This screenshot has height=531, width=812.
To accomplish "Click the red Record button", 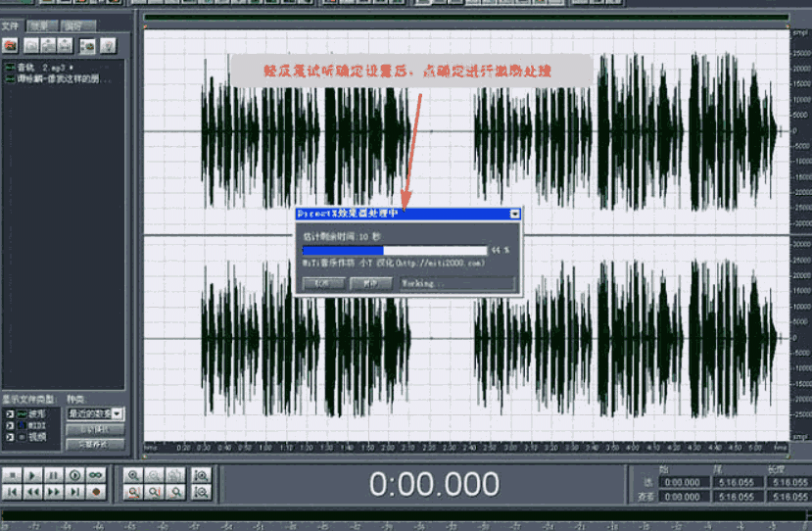I will pos(95,492).
